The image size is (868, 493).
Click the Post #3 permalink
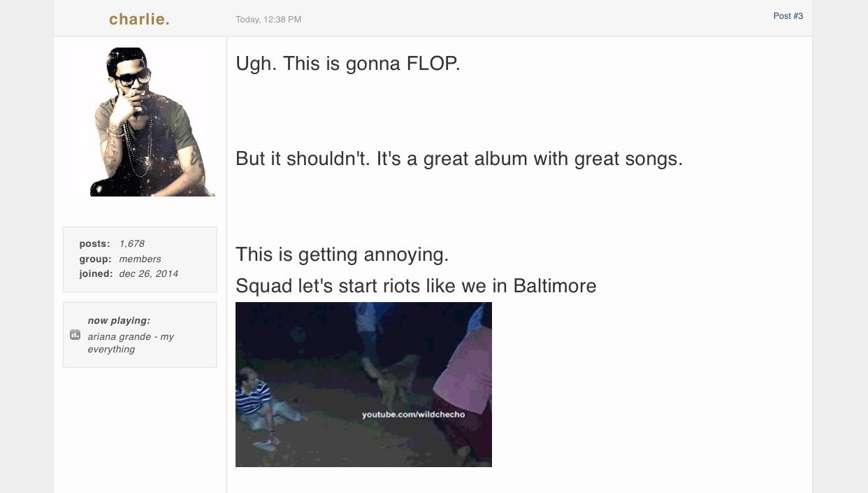(x=788, y=15)
